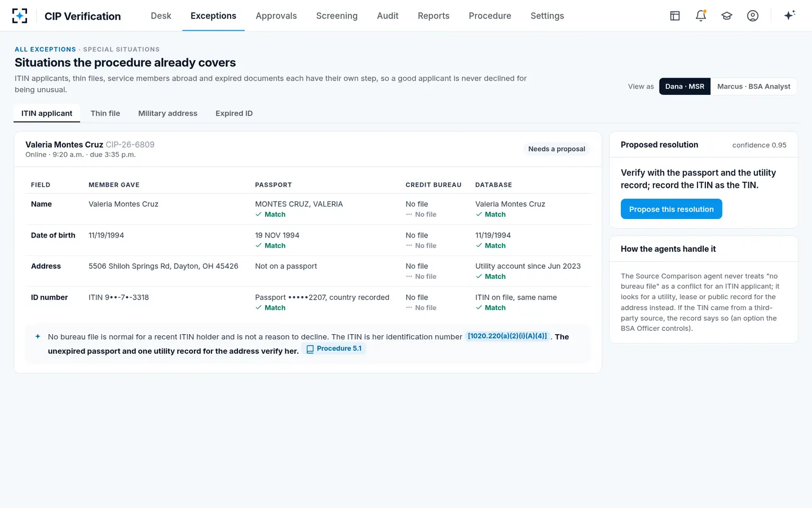Click the CIP Verification logo icon
The width and height of the screenshot is (812, 508).
pos(20,16)
